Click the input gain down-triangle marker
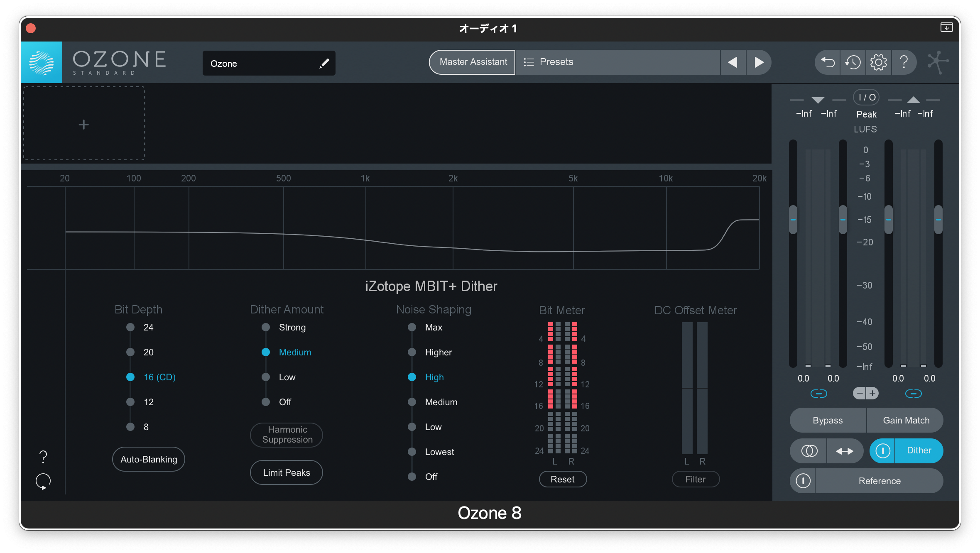 coord(818,100)
